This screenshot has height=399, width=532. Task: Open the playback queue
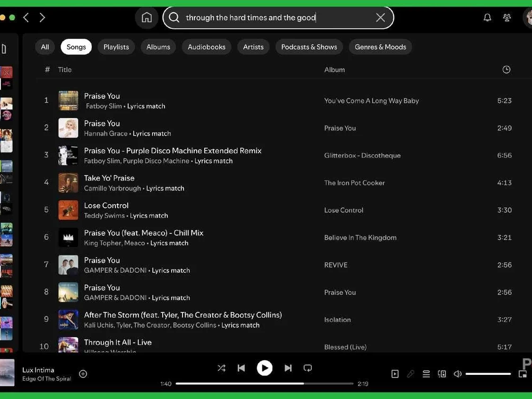pyautogui.click(x=426, y=373)
